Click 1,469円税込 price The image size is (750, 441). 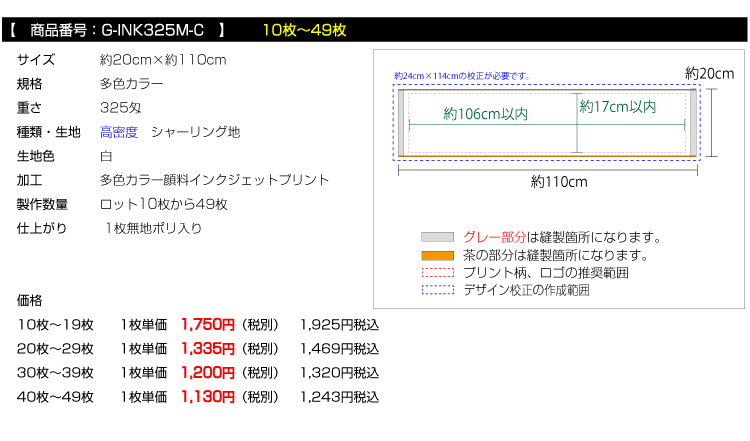tap(339, 349)
